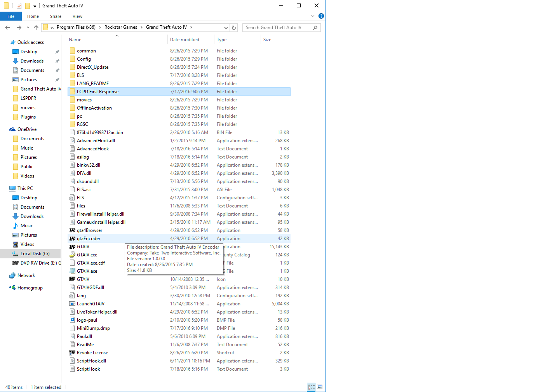This screenshot has height=392, width=557.
Task: Click the gta4Browser application icon
Action: tap(72, 230)
